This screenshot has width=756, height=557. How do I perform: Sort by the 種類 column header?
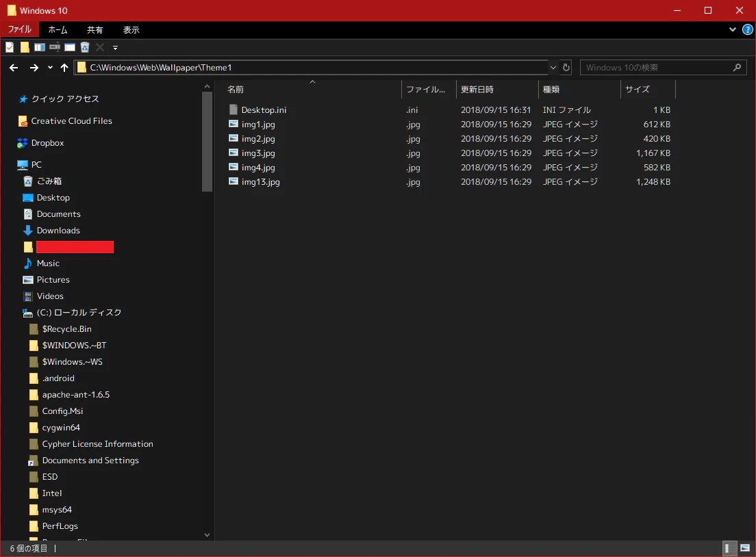tap(579, 90)
